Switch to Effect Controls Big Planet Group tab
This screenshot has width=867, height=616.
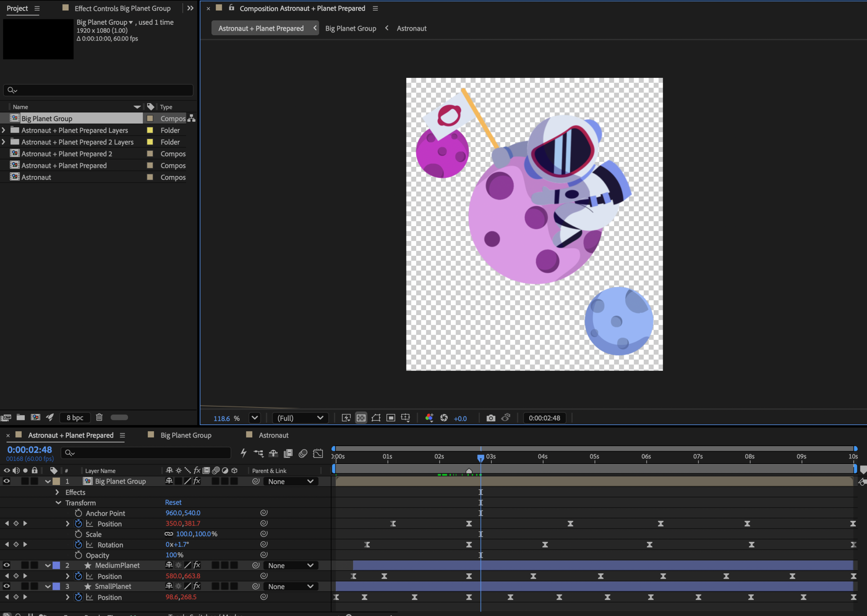click(123, 8)
